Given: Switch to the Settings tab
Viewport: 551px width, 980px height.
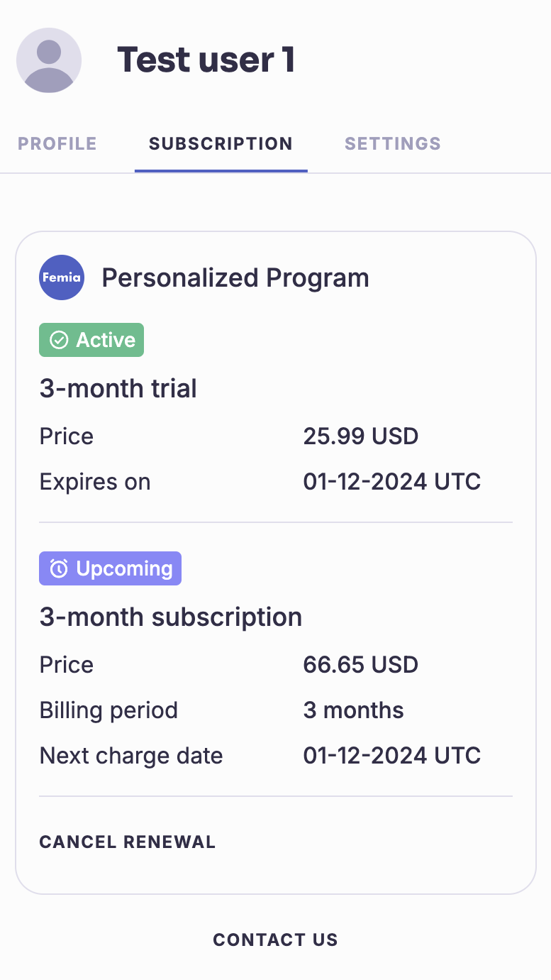Looking at the screenshot, I should click(x=393, y=143).
